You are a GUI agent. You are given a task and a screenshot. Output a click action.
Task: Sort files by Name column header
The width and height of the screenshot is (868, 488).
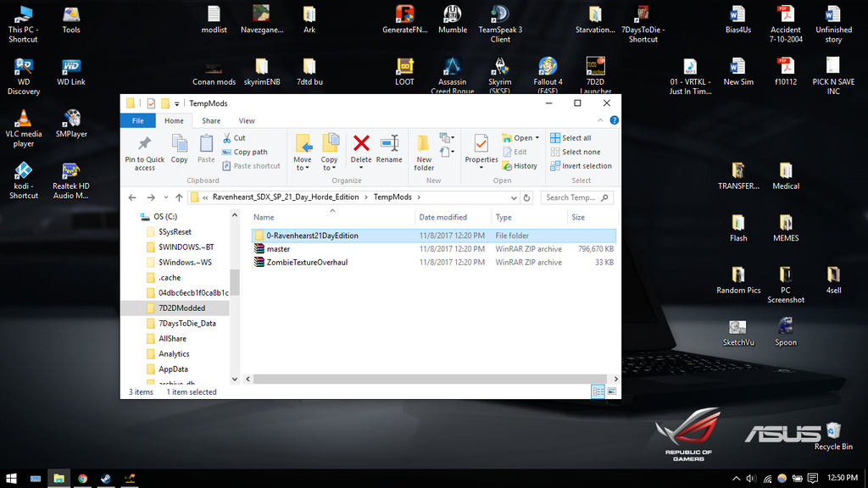(332, 217)
